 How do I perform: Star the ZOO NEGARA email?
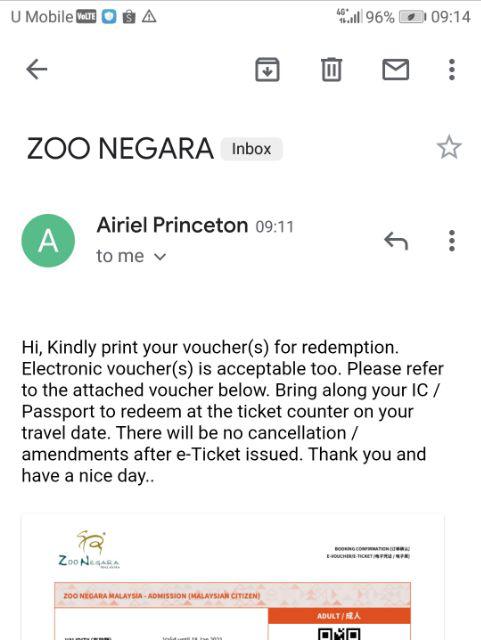point(449,147)
